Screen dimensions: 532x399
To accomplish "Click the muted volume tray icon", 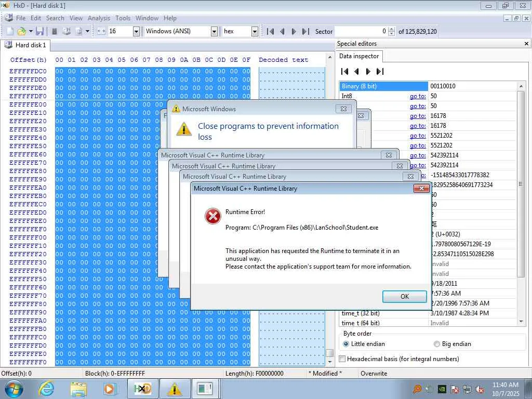I will (x=480, y=389).
